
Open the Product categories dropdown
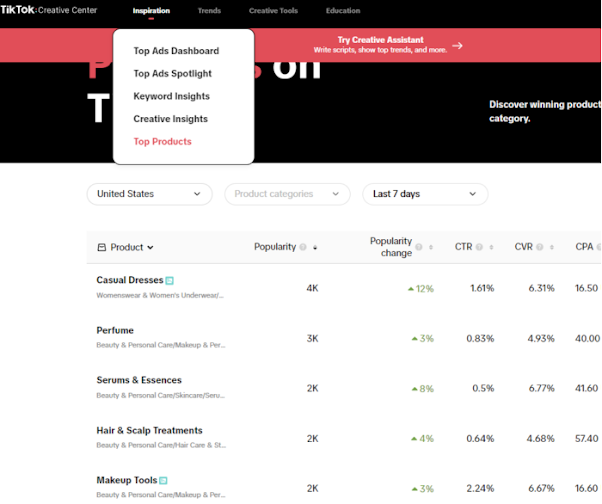click(287, 194)
